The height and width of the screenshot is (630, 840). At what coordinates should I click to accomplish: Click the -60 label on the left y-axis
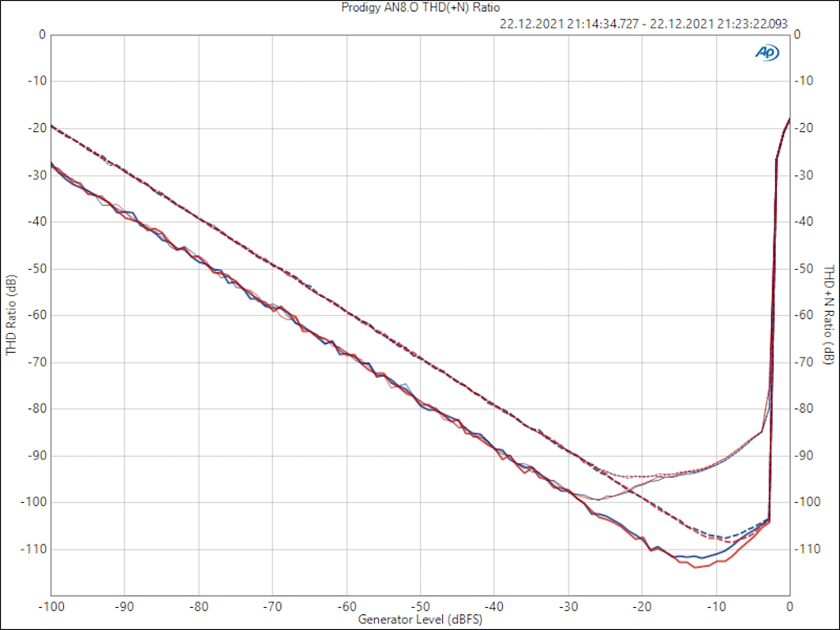click(36, 315)
